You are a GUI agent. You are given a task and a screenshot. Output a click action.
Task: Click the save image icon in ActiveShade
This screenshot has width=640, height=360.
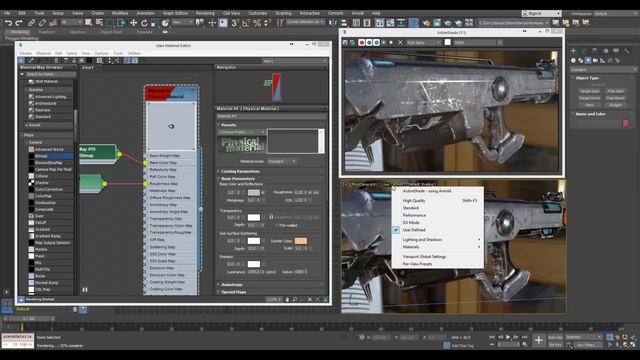(x=345, y=42)
